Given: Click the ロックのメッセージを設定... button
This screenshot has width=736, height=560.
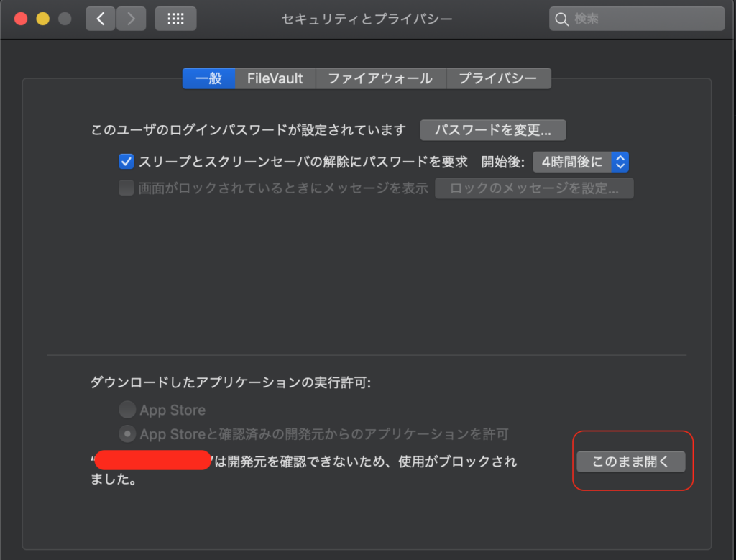Looking at the screenshot, I should click(534, 188).
